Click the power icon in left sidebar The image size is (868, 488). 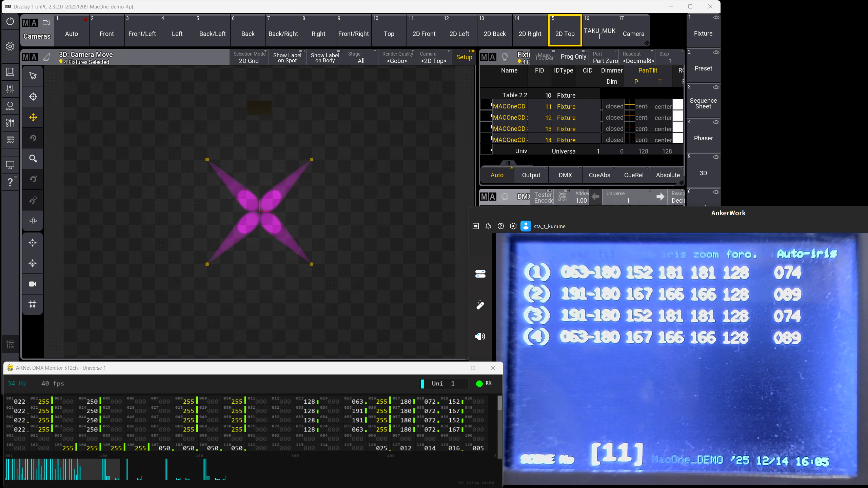(10, 21)
